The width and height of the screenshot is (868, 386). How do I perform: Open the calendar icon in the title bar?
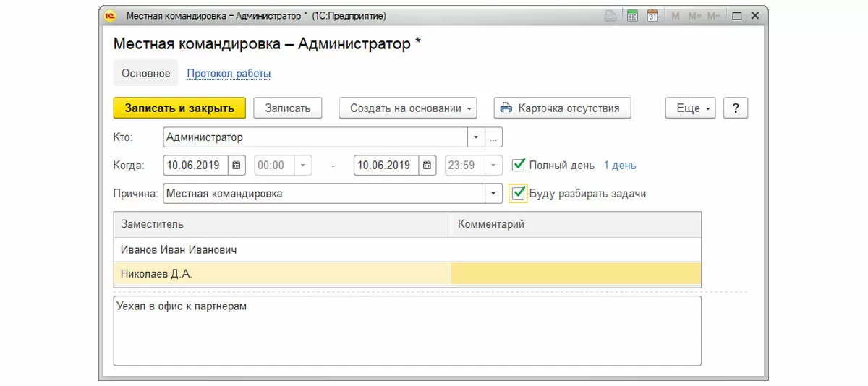point(652,16)
